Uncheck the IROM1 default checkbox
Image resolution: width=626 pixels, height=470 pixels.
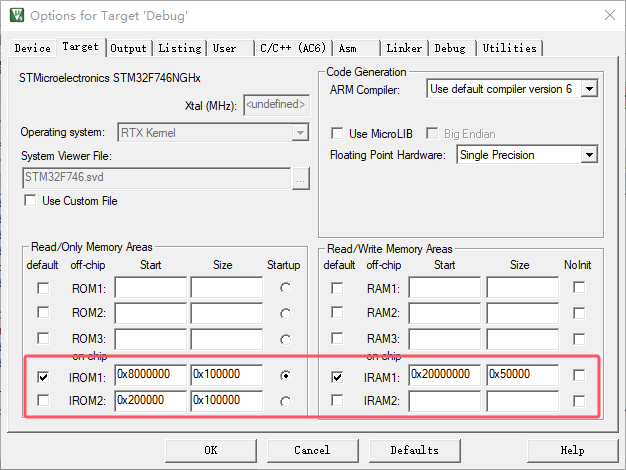(42, 377)
